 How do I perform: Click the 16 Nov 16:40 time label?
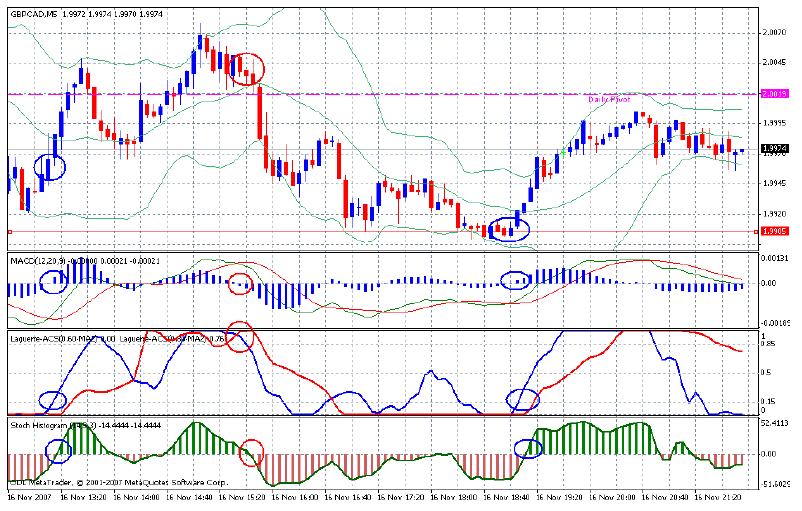[x=347, y=497]
